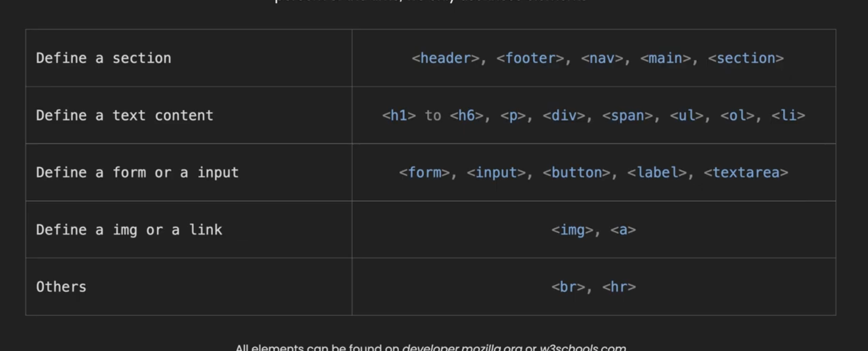Click the <section> tag text
The height and width of the screenshot is (351, 868).
[746, 58]
